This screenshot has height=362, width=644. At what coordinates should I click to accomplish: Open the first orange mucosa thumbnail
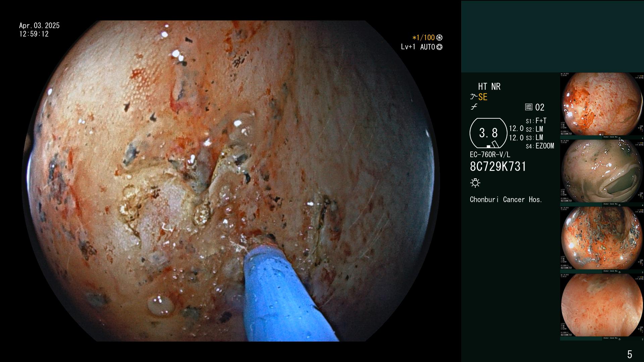click(x=601, y=104)
